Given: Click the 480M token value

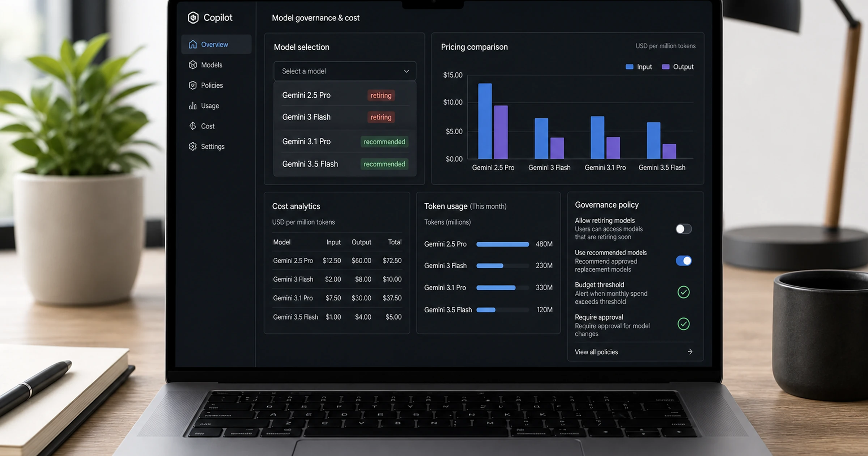Looking at the screenshot, I should (544, 244).
